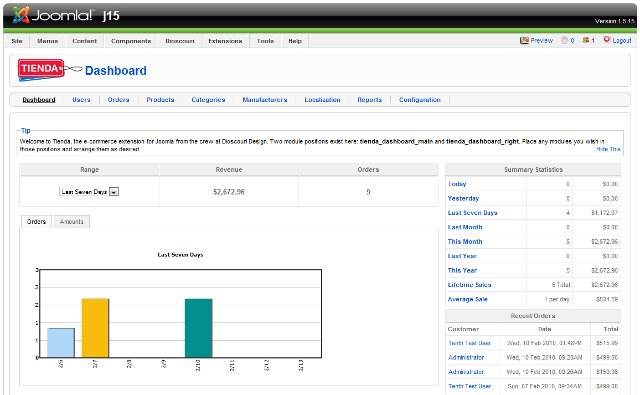Click the Last Seven Days chart title
This screenshot has height=395, width=640.
pos(180,255)
